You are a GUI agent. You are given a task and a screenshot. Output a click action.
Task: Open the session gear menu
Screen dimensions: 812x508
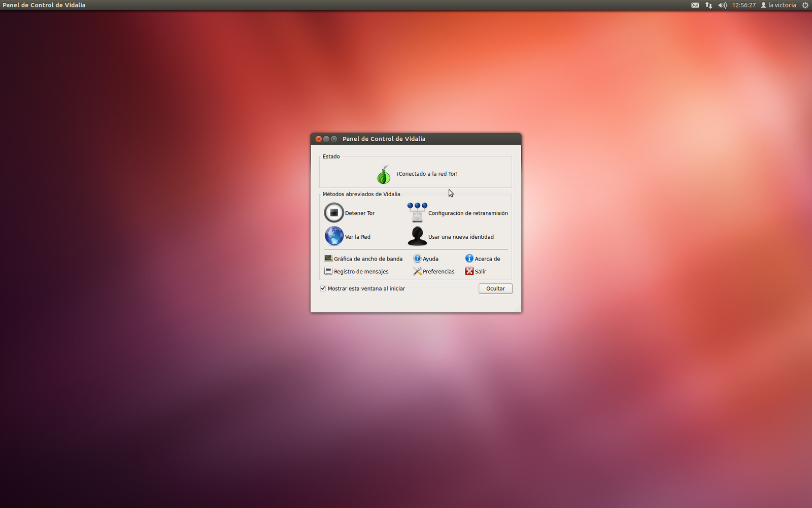coord(805,5)
